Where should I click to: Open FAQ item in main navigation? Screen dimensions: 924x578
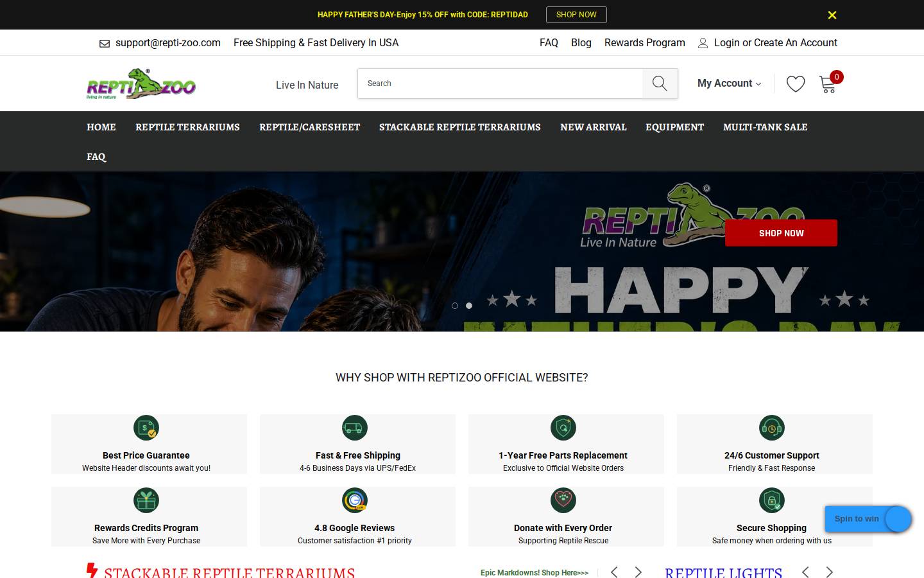point(96,157)
